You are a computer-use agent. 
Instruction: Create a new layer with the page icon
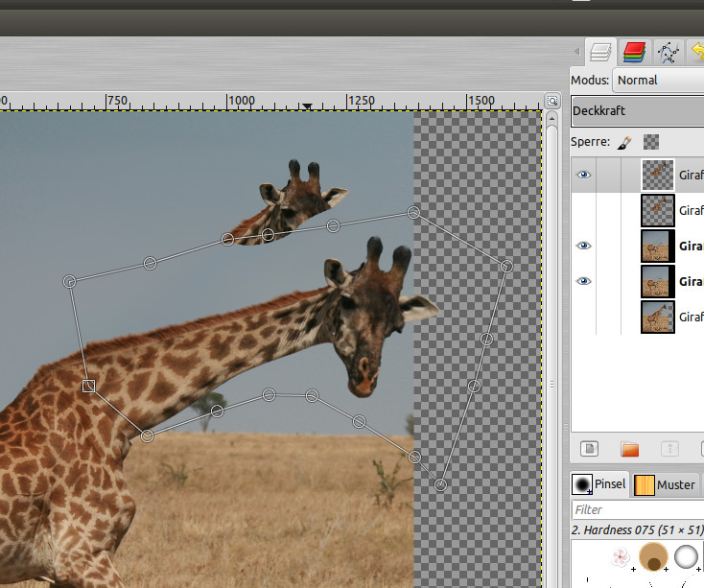pos(589,449)
